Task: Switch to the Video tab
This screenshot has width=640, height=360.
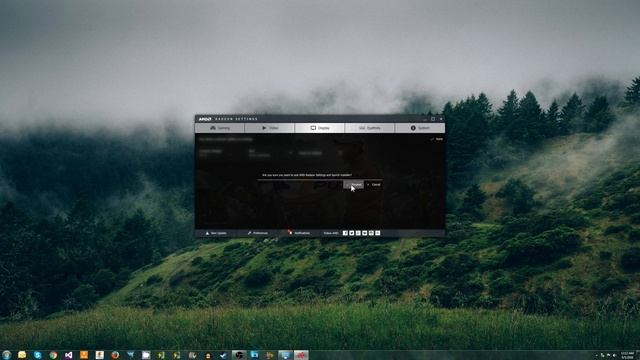Action: pyautogui.click(x=269, y=128)
